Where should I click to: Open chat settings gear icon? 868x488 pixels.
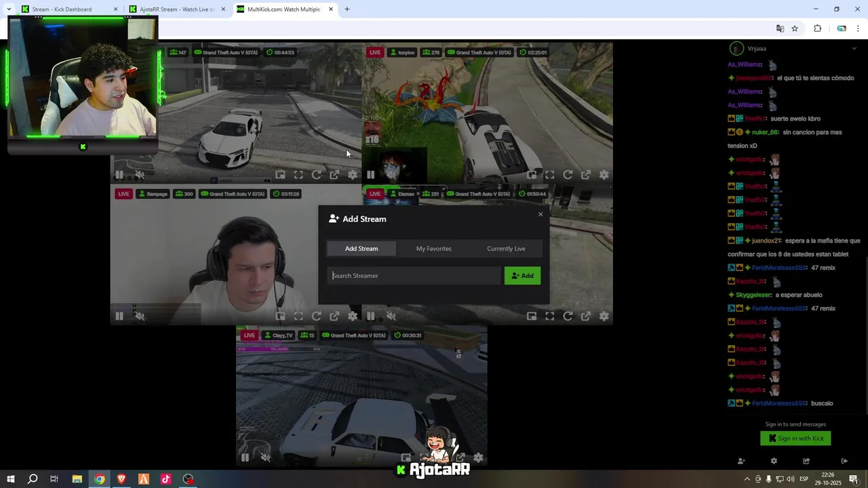pos(774,461)
